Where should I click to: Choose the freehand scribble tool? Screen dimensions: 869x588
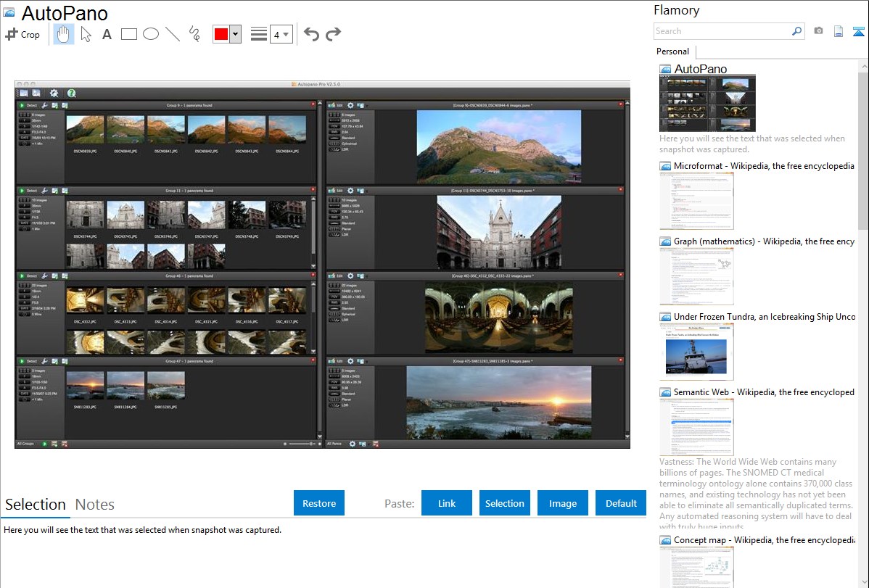(194, 34)
